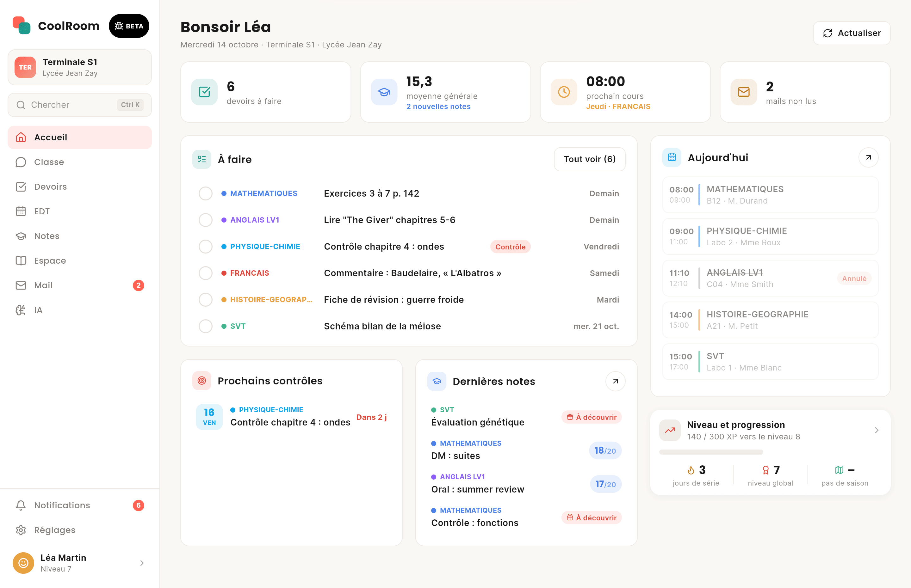Open Dernières notes arrow icon
This screenshot has width=911, height=588.
[x=615, y=381]
